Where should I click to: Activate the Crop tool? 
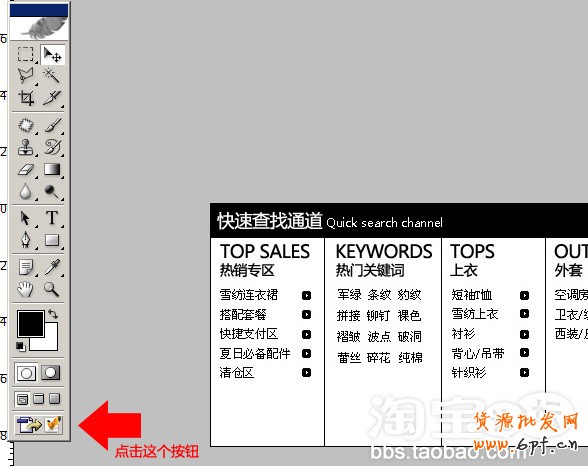point(26,98)
